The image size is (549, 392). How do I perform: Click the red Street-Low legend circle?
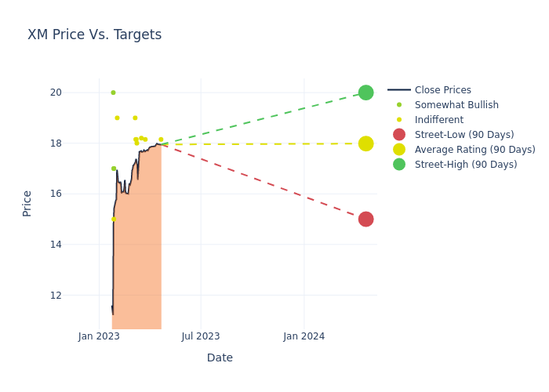(399, 135)
